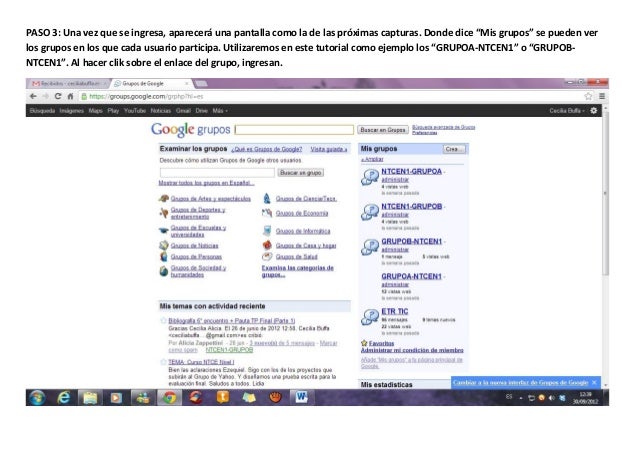
Task: Click Sociedad y humanidades category icon
Action: (164, 271)
